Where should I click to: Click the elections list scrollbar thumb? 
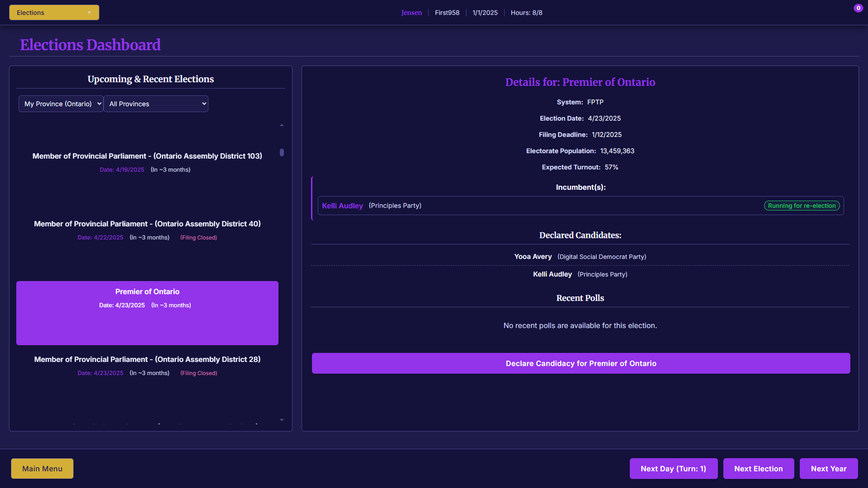[282, 153]
